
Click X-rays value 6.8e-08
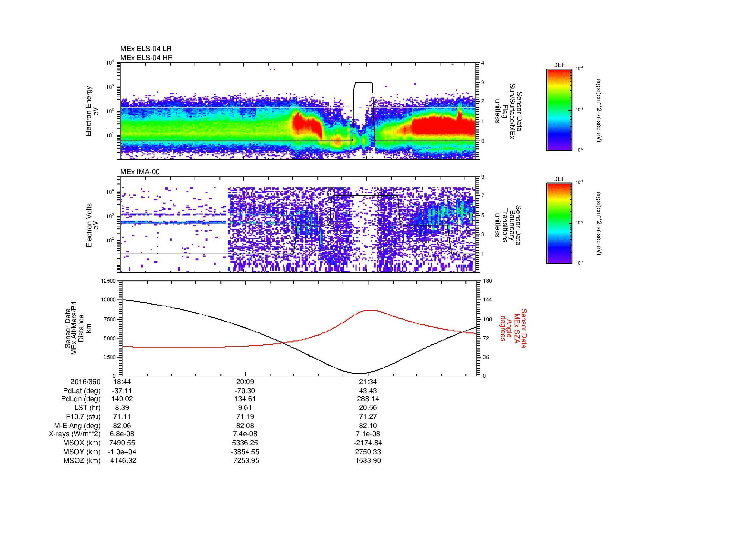[122, 434]
